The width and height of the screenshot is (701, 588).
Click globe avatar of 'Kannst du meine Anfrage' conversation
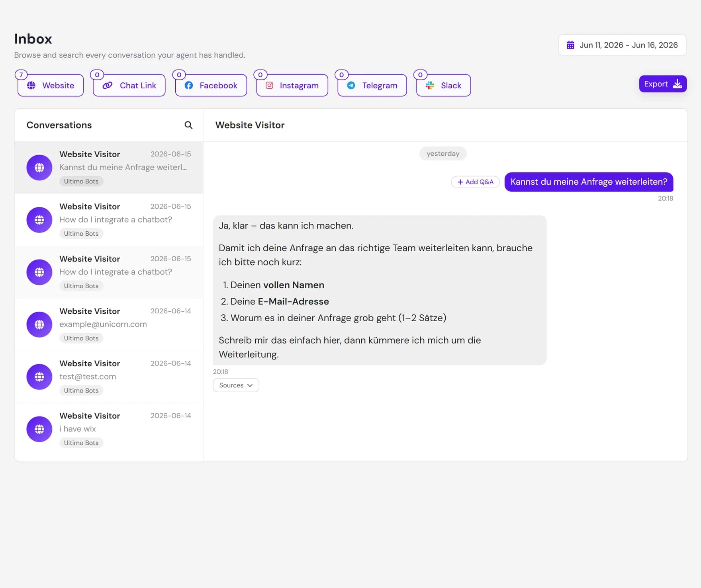pos(39,168)
